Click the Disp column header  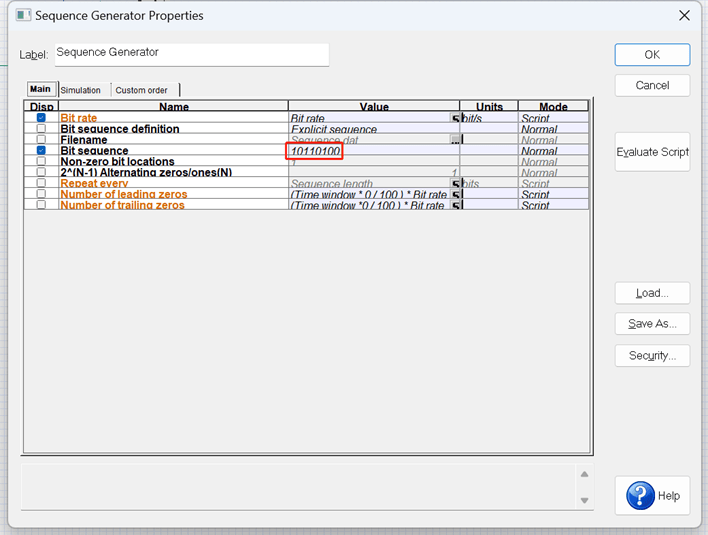(41, 106)
